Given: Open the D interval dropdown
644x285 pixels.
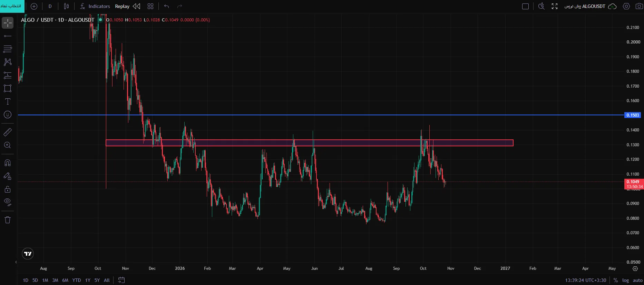Looking at the screenshot, I should (50, 6).
